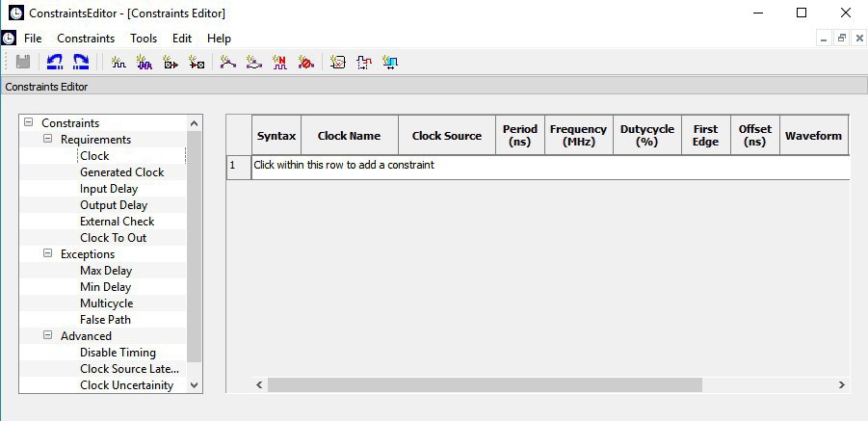The width and height of the screenshot is (868, 421).
Task: Collapse the Exceptions tree node
Action: click(47, 254)
